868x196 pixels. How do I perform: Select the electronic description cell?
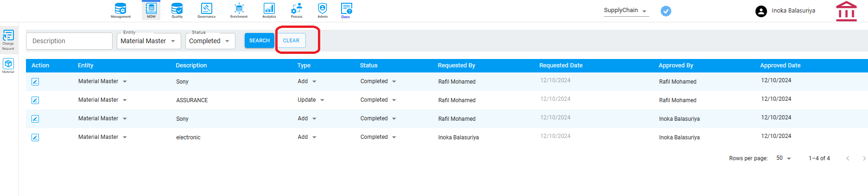[x=188, y=137]
